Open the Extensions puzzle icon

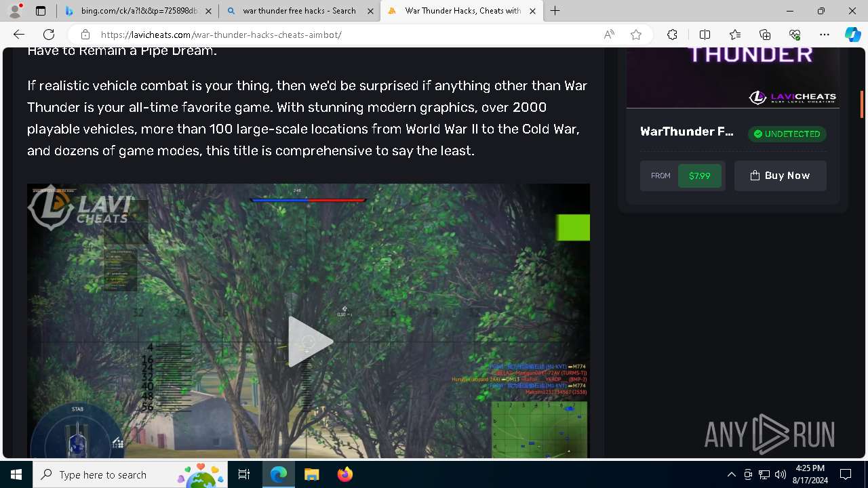coord(672,35)
